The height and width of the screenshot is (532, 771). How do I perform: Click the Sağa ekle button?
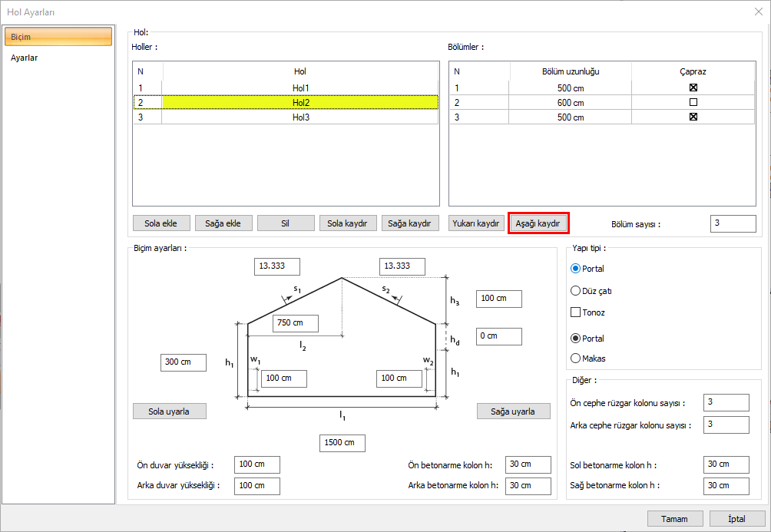tap(223, 223)
